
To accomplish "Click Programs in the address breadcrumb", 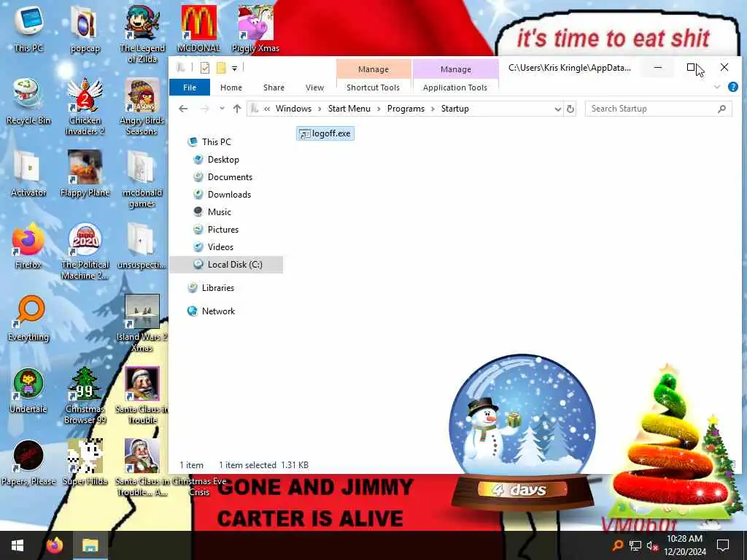I will [x=406, y=109].
